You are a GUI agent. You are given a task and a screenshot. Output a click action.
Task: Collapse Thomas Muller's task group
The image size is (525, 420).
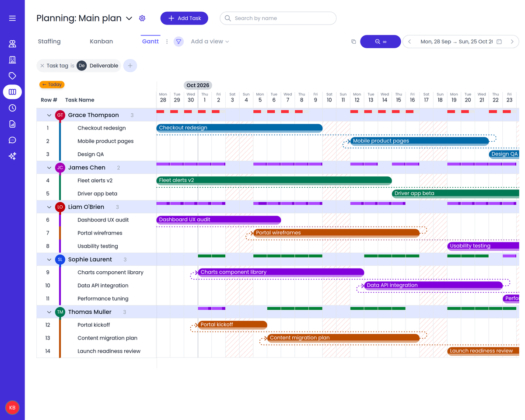pos(49,312)
